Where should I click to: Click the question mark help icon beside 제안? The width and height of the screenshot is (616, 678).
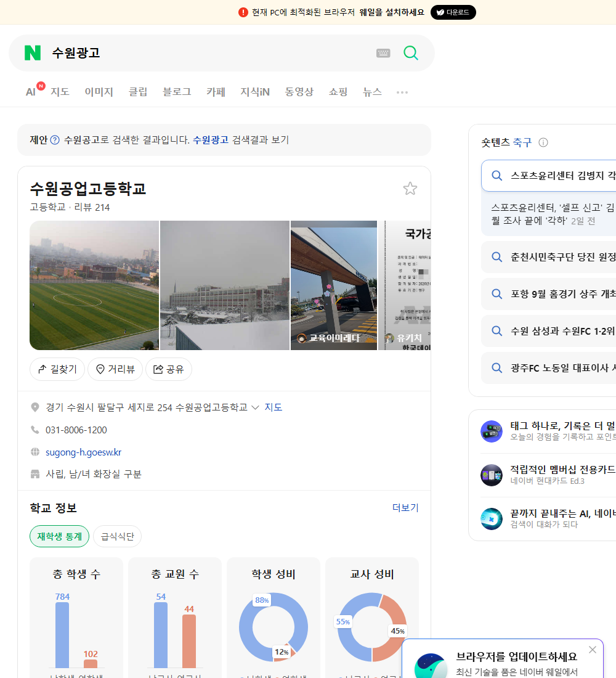[x=55, y=140]
